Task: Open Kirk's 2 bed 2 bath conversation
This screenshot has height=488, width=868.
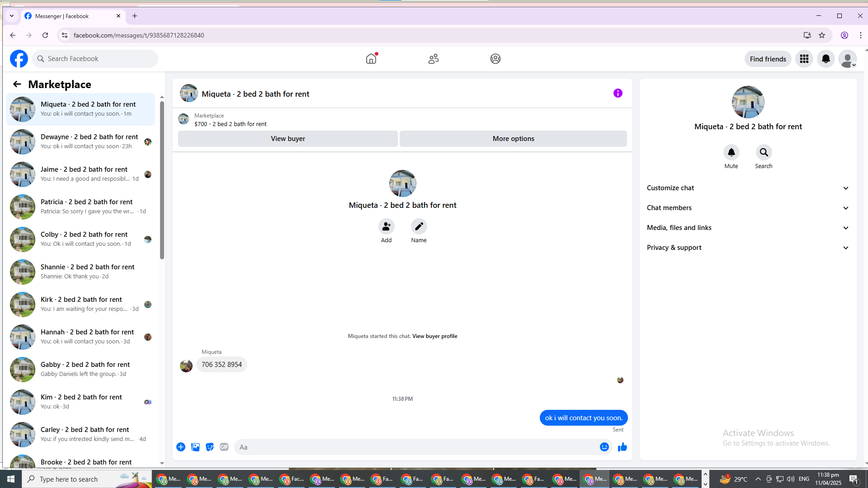Action: point(80,305)
